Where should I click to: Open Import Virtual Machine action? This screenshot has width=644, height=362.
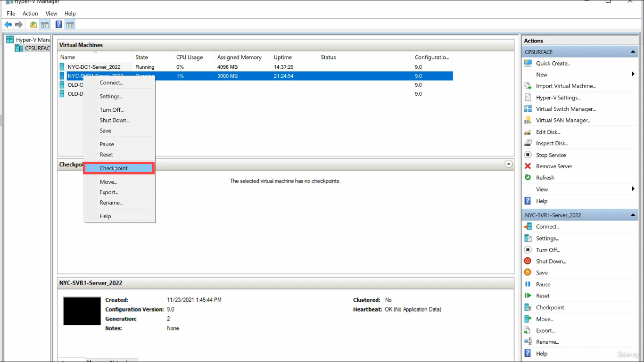566,86
